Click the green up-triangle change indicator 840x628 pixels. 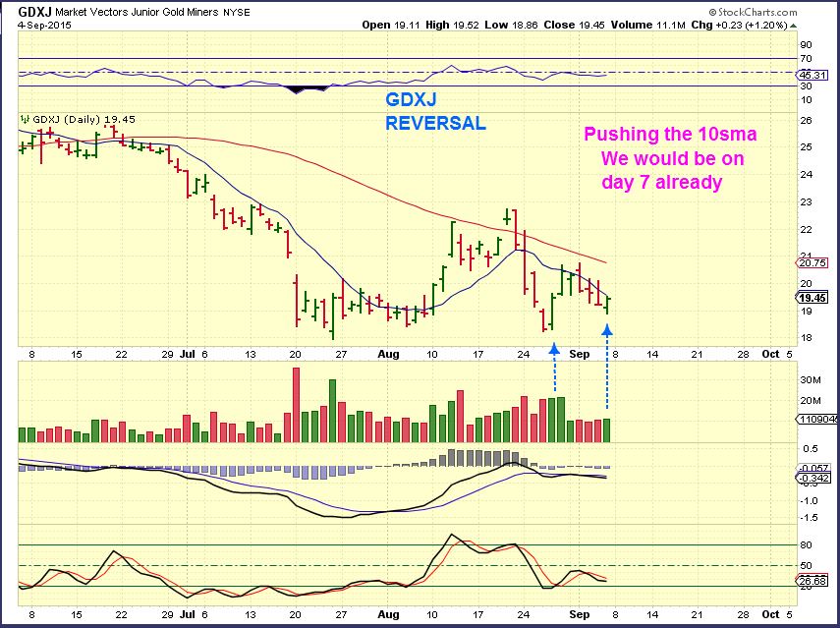[x=793, y=26]
